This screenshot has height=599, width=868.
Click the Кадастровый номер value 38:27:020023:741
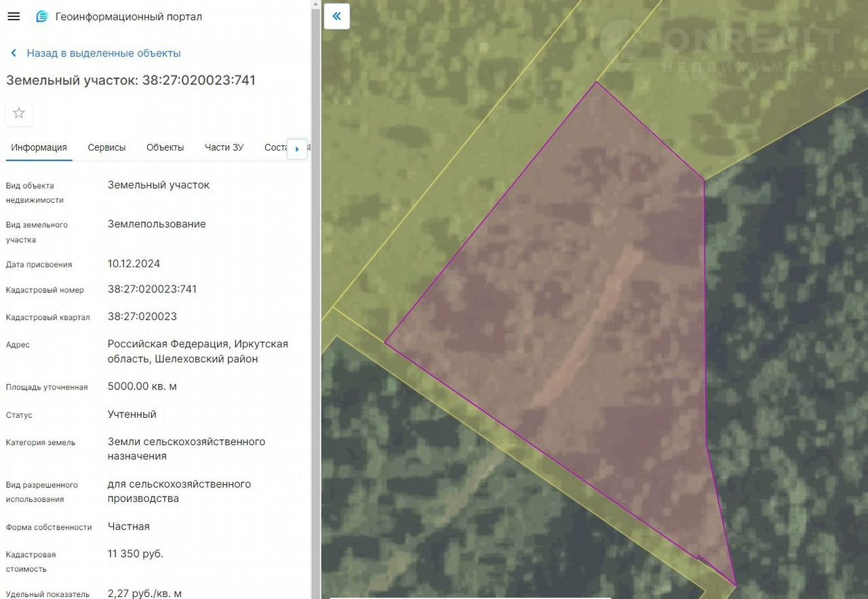coord(152,289)
